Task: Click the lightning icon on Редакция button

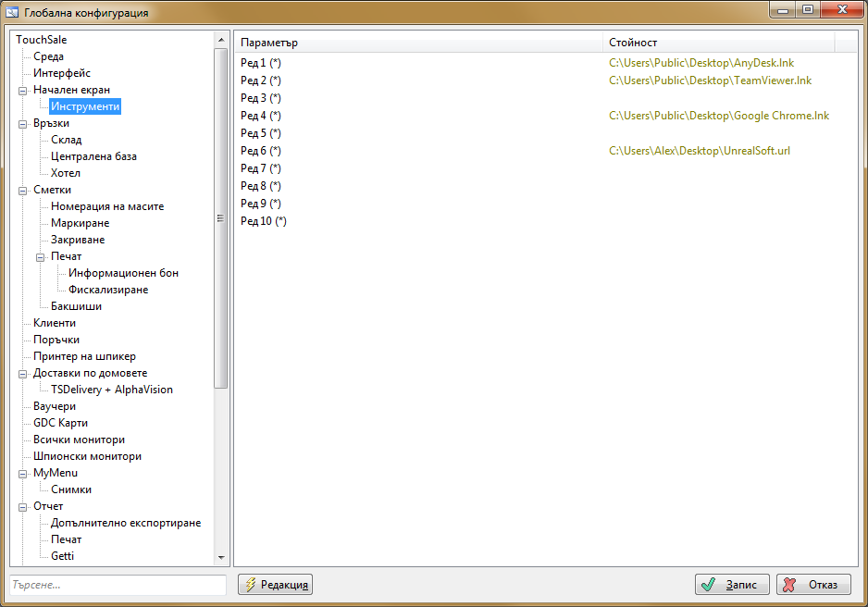Action: tap(250, 585)
